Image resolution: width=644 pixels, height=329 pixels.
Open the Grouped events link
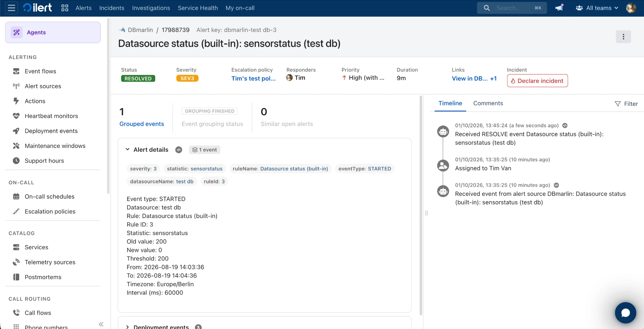pyautogui.click(x=142, y=124)
